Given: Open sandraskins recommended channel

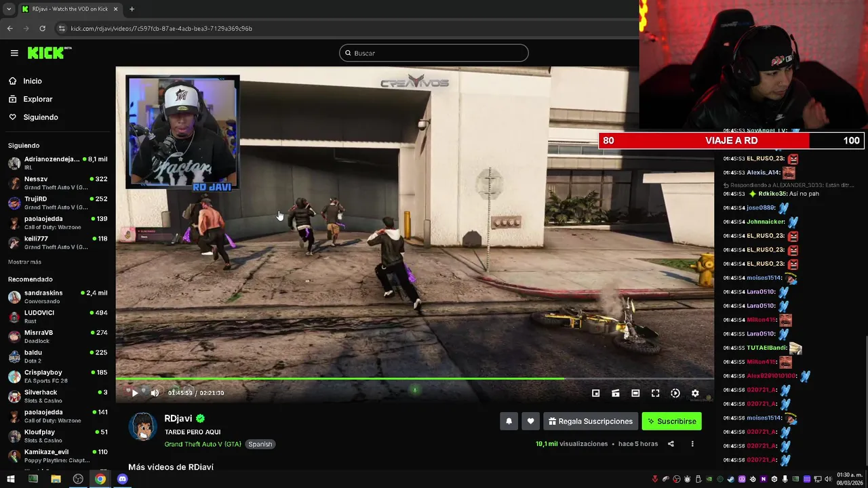Looking at the screenshot, I should (x=58, y=297).
